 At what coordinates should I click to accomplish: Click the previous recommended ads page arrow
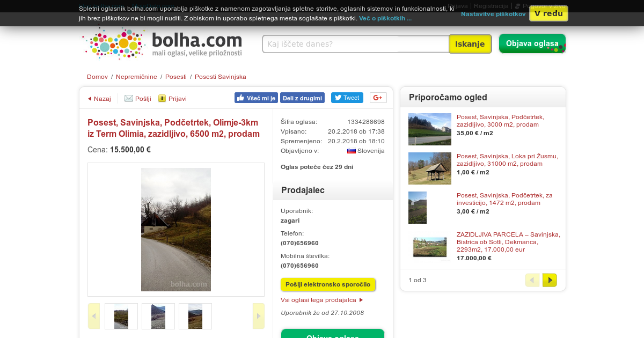(x=532, y=280)
